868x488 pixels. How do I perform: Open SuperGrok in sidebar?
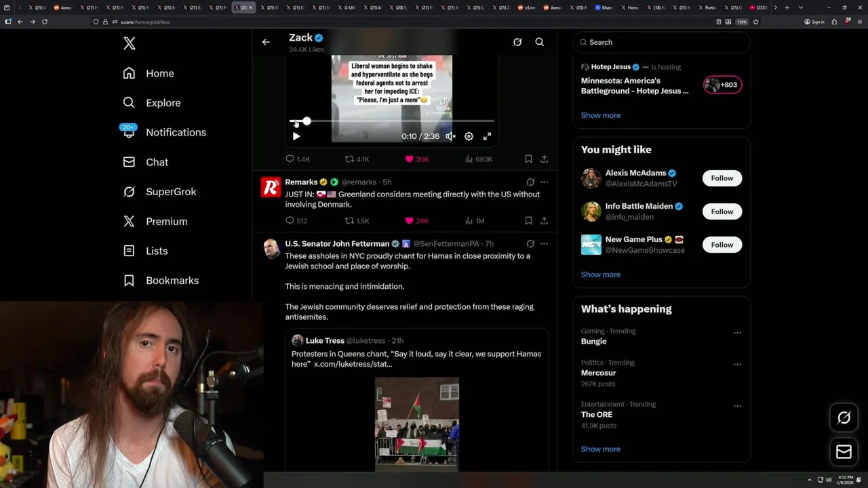coord(159,192)
